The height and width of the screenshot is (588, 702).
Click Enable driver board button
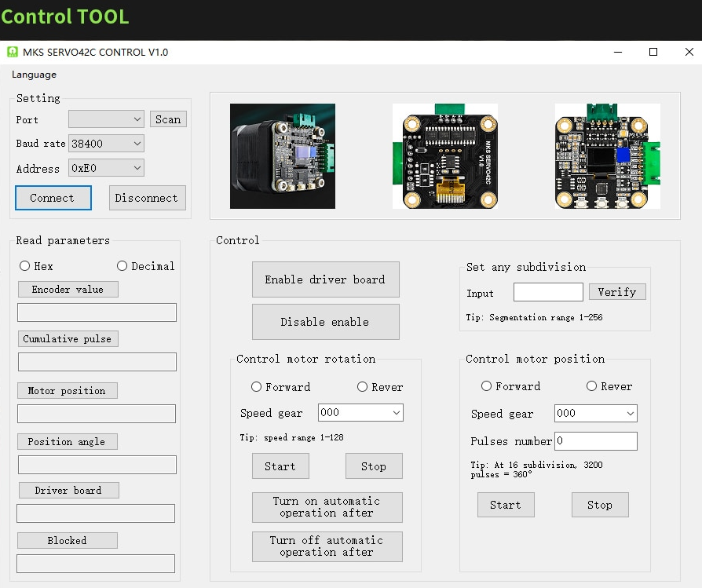point(325,279)
